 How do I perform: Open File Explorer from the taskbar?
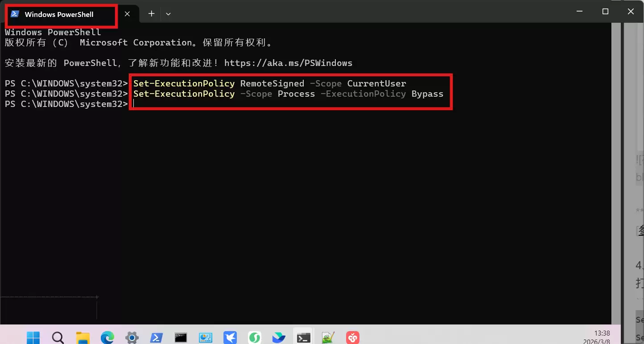(83, 337)
